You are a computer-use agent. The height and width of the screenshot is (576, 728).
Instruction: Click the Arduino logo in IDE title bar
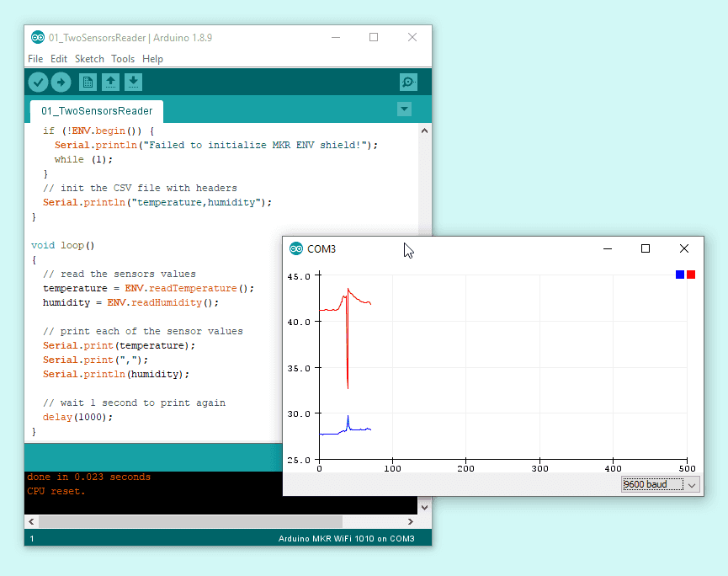tap(38, 38)
